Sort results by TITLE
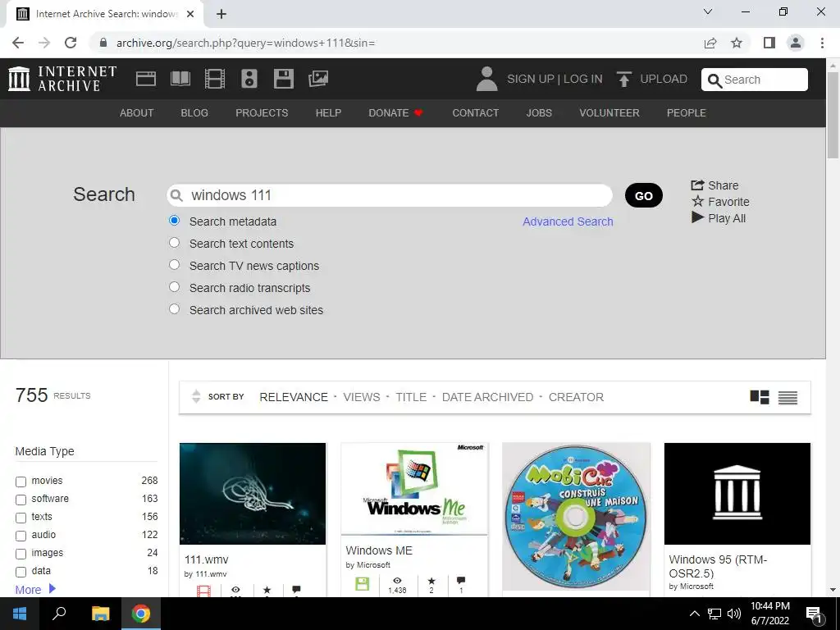Screen dimensions: 840x630 coord(411,397)
